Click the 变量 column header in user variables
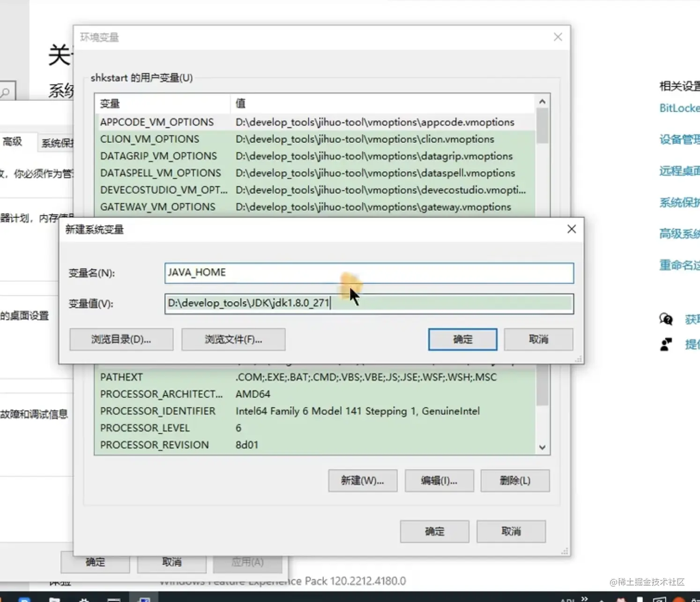The height and width of the screenshot is (602, 700). coord(162,104)
